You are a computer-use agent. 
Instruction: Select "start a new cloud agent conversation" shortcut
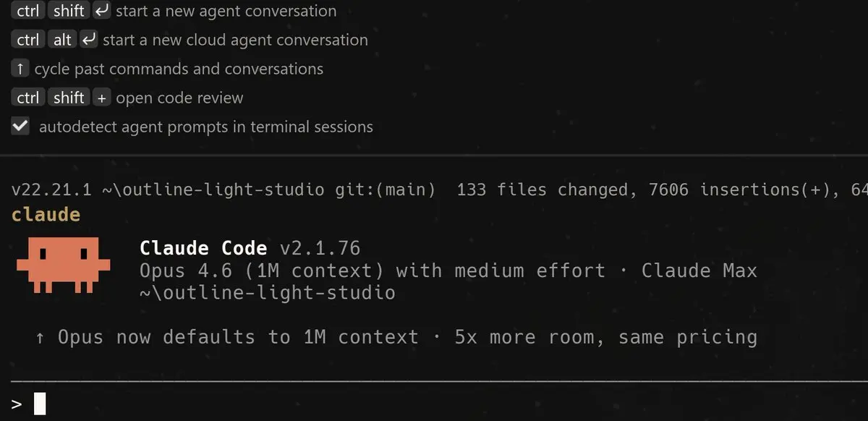[235, 40]
